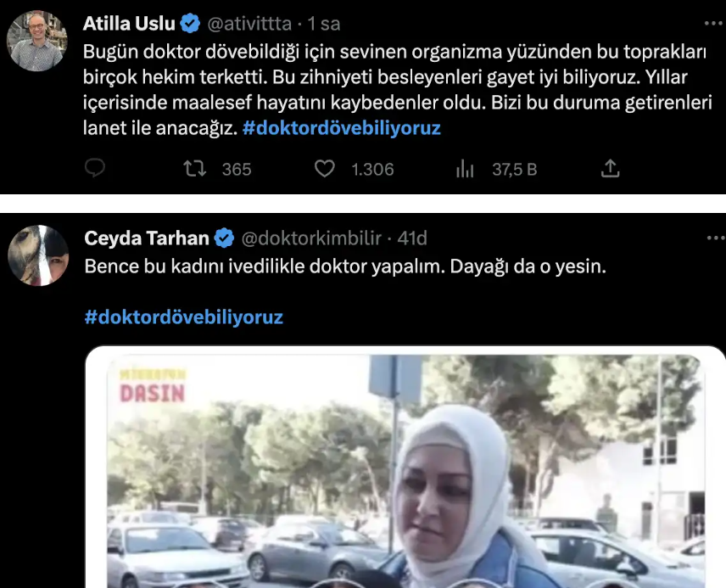View analytics icon showing 37,5 B

click(x=465, y=169)
